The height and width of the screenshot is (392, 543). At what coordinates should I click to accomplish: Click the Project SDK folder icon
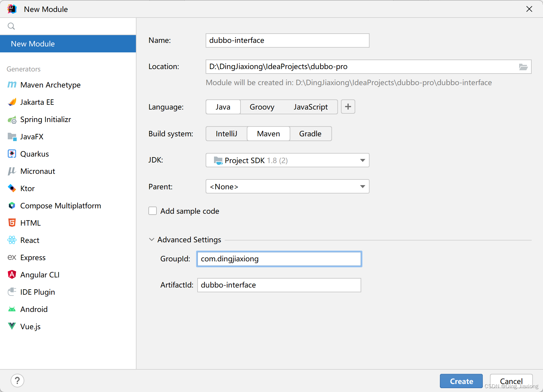[x=218, y=161]
